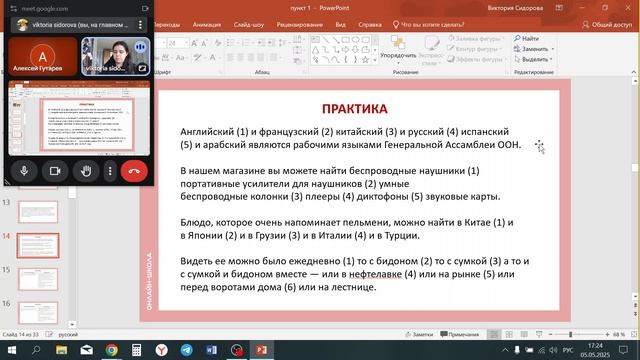
Task: Open the Слайд-шоу ribbon tab
Action: point(249,24)
